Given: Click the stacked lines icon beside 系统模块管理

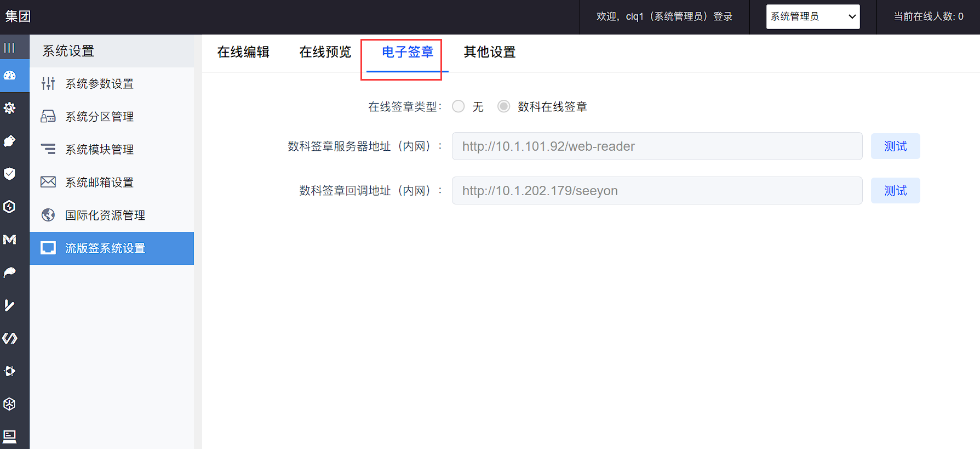Looking at the screenshot, I should tap(48, 149).
